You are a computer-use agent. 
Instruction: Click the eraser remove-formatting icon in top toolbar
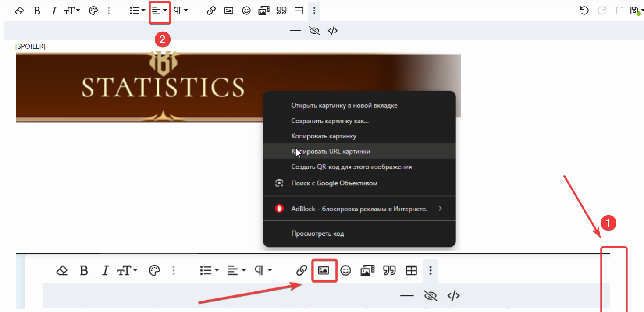(x=19, y=11)
